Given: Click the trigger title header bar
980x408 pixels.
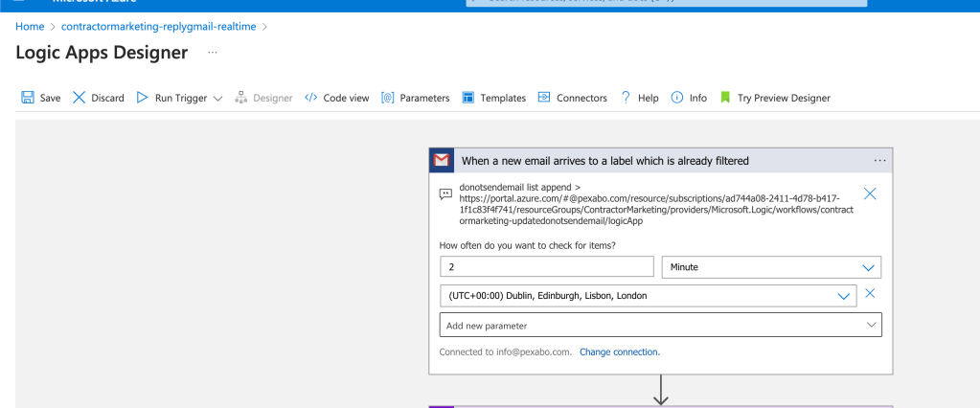Looking at the screenshot, I should 661,161.
